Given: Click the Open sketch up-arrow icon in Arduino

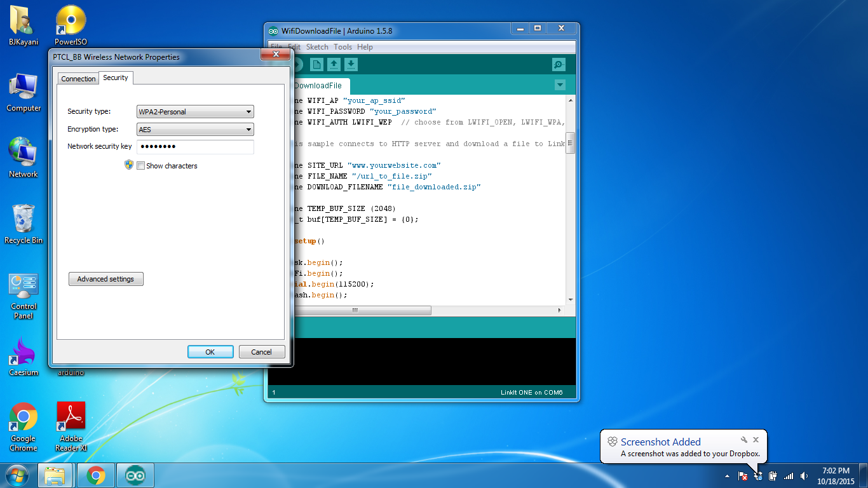Looking at the screenshot, I should (334, 64).
